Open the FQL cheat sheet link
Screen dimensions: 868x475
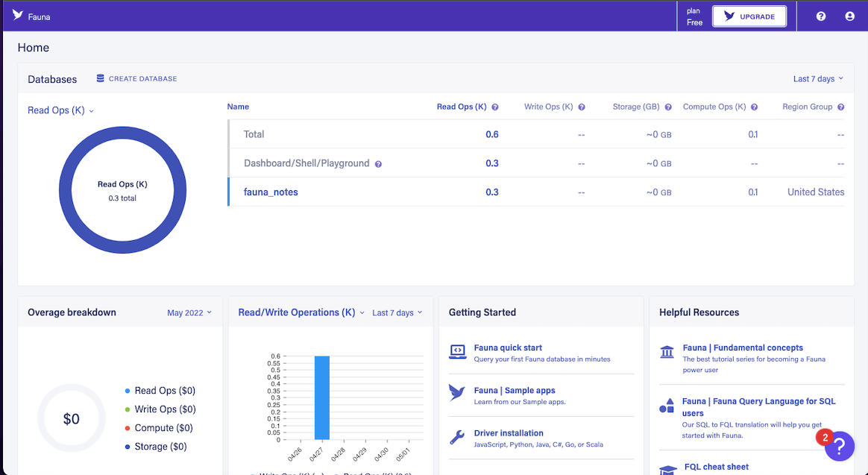coord(717,467)
